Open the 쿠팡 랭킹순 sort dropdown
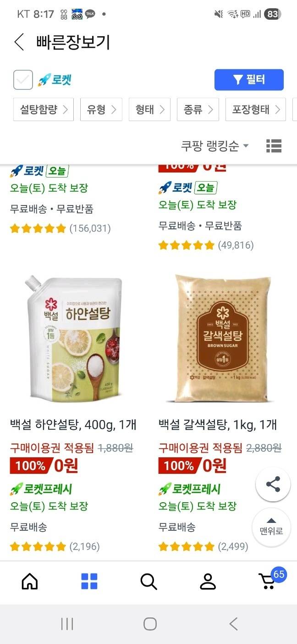Image resolution: width=297 pixels, height=644 pixels. click(x=215, y=146)
